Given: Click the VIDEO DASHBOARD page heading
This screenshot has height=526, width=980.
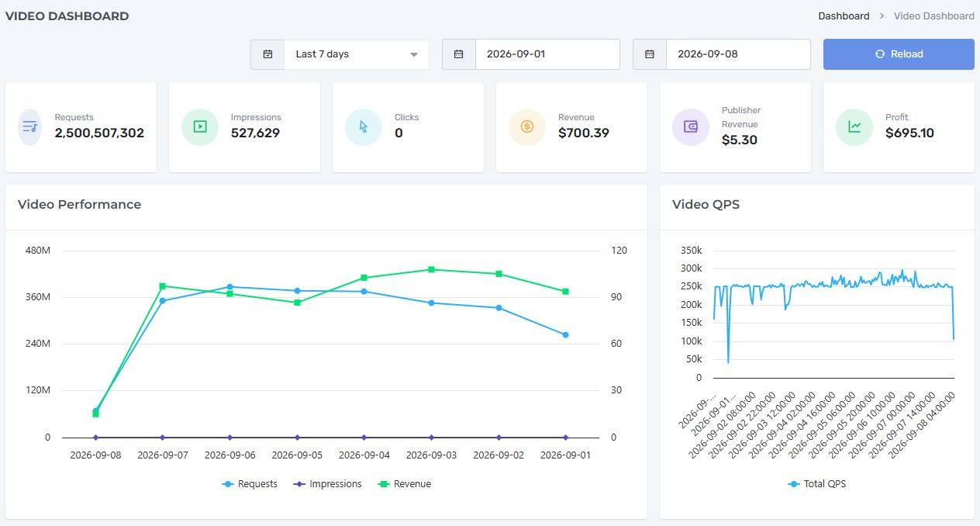Looking at the screenshot, I should point(67,16).
